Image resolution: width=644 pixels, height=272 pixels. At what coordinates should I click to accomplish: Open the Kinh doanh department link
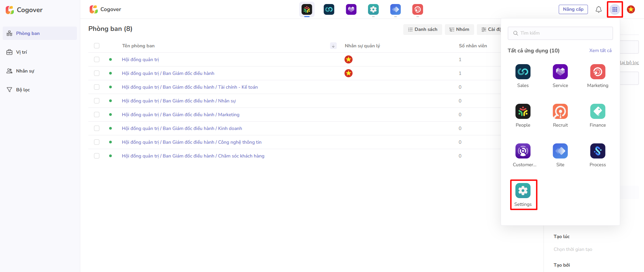coord(182,128)
